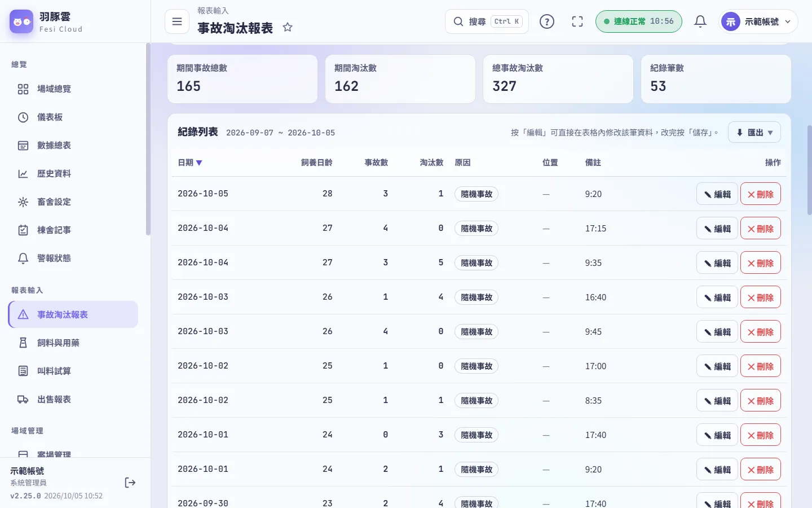The height and width of the screenshot is (508, 812).
Task: Delete the 2026-10-03 9:45 record
Action: pos(761,332)
